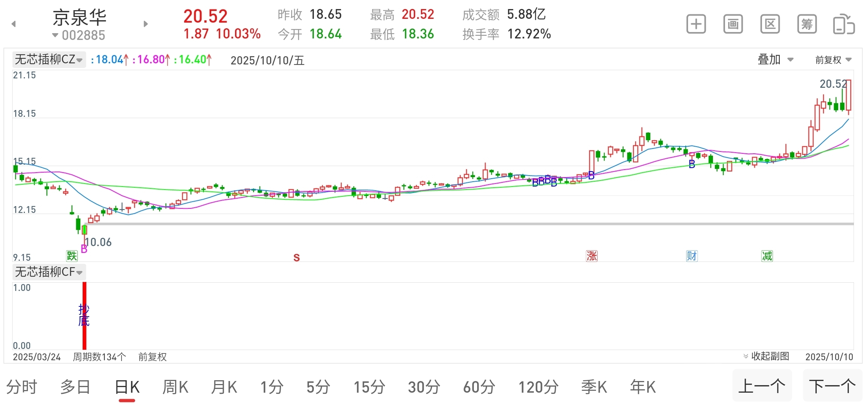Go to next stock with right arrow
The image size is (868, 407).
point(146,24)
